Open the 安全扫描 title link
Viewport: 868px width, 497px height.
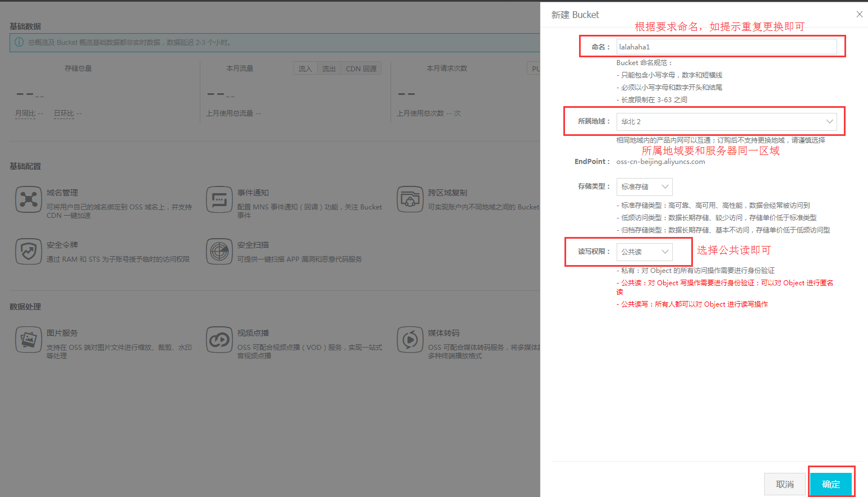click(x=253, y=245)
